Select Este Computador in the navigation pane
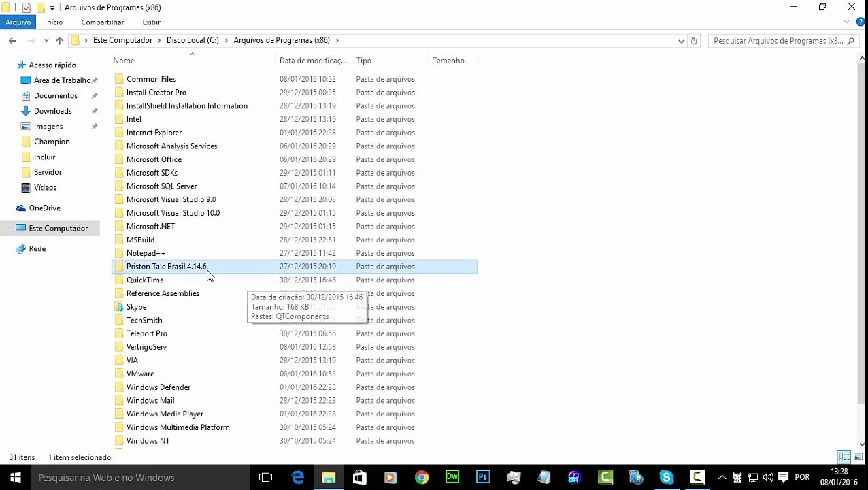 (x=58, y=229)
